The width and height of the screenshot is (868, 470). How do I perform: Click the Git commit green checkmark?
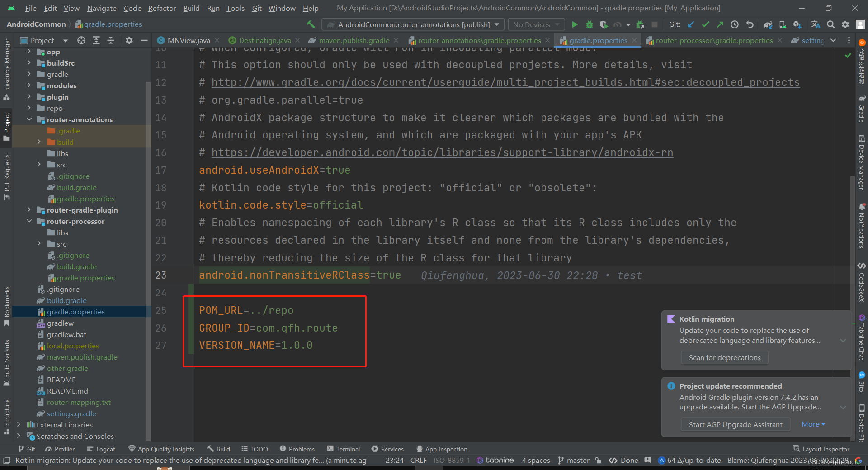tap(705, 24)
